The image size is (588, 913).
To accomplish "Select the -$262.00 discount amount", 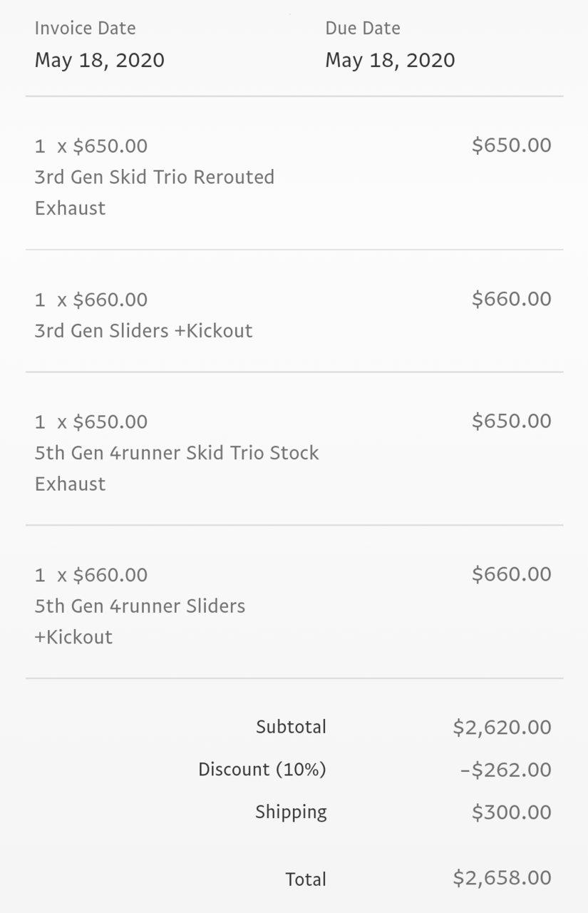I will [x=506, y=770].
